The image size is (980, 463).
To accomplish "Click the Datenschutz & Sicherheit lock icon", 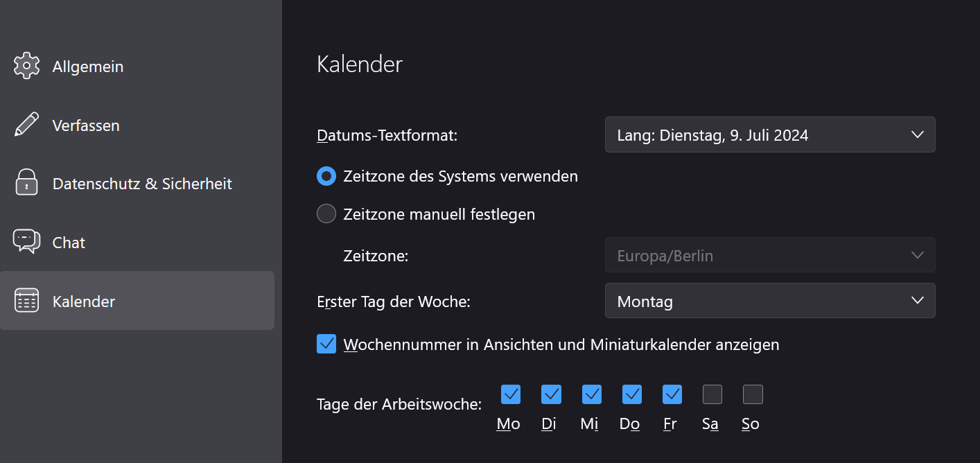I will [x=26, y=183].
